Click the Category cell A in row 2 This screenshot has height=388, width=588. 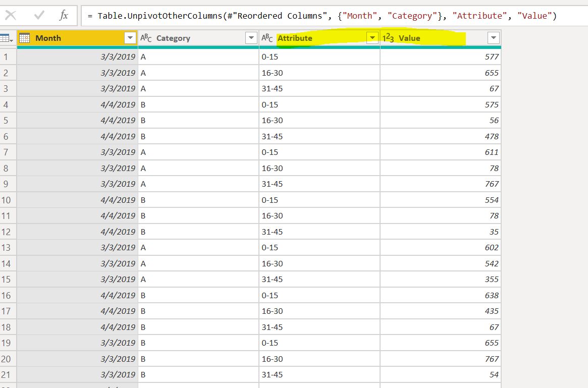pos(198,73)
